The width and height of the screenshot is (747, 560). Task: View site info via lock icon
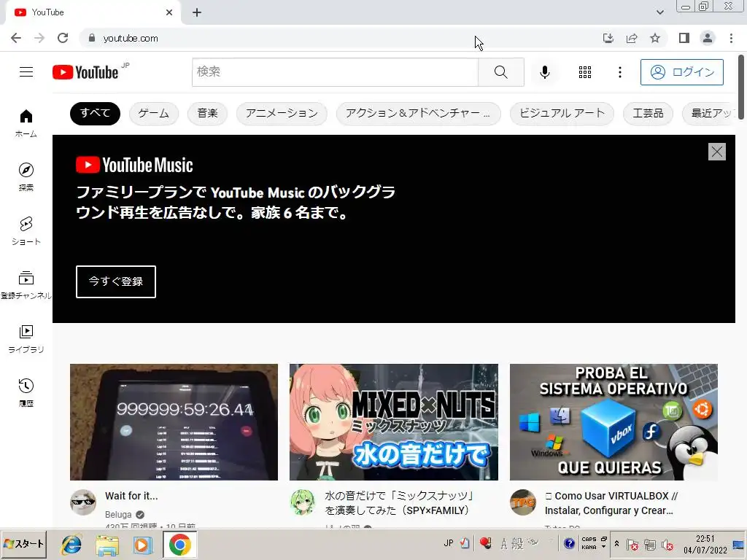[92, 38]
